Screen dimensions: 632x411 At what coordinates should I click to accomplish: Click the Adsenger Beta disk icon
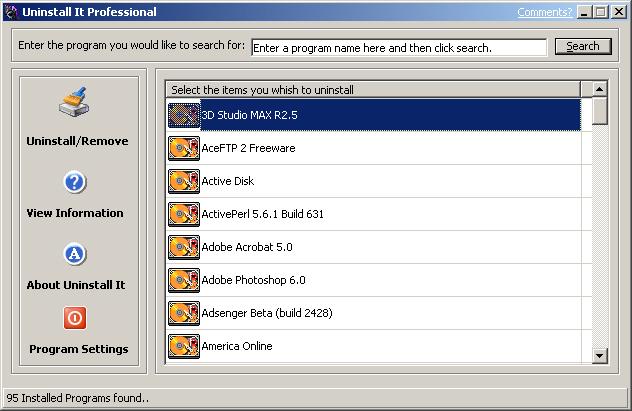click(x=184, y=313)
